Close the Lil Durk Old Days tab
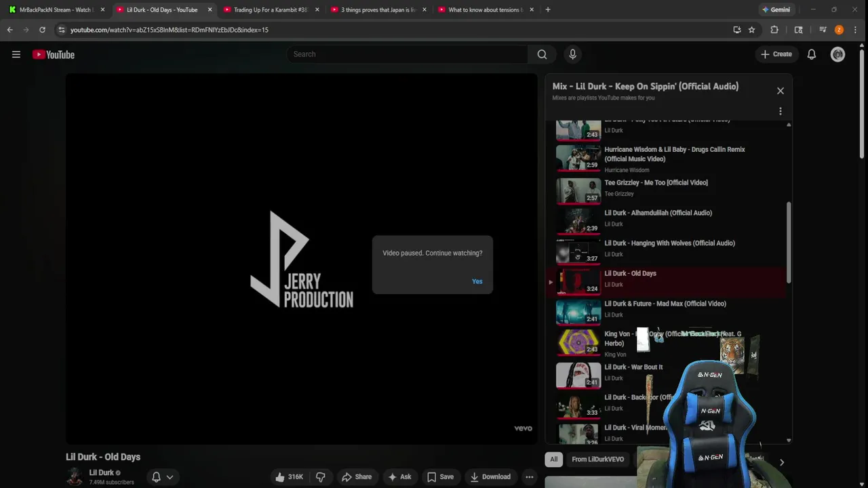868x488 pixels. 210,9
